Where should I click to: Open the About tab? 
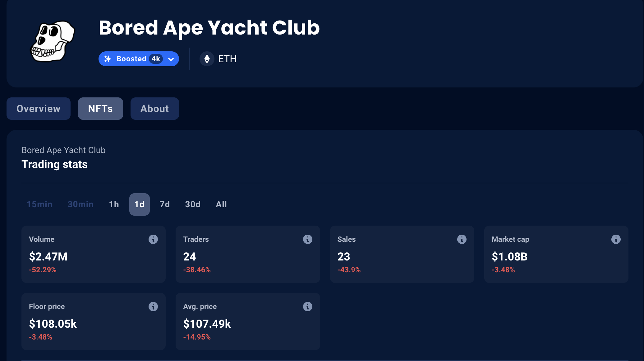pyautogui.click(x=154, y=108)
